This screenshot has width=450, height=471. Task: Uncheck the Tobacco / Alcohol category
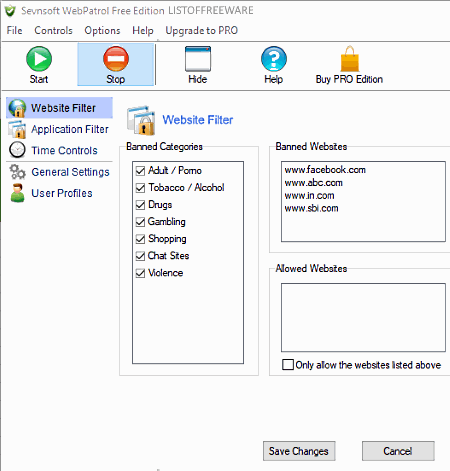point(140,188)
